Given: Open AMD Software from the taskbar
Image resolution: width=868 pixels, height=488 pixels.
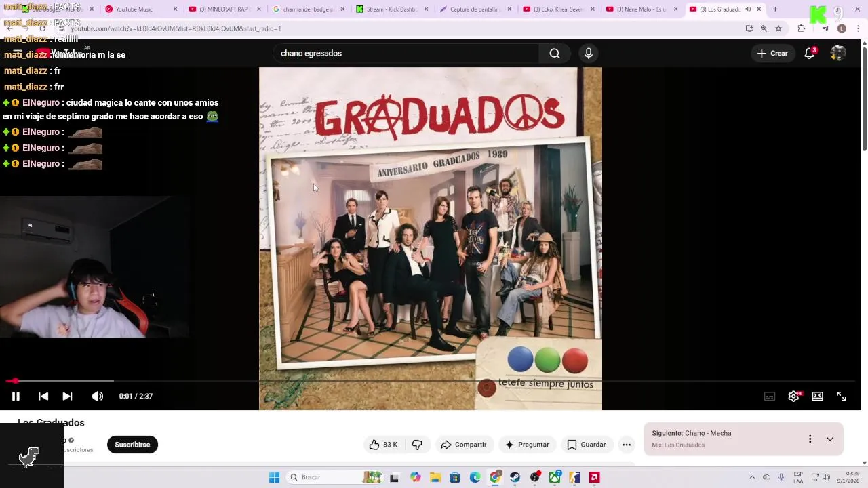Looking at the screenshot, I should coord(595,477).
